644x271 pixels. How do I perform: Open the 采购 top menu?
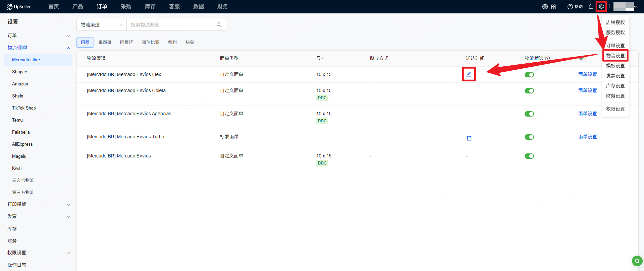tap(126, 7)
